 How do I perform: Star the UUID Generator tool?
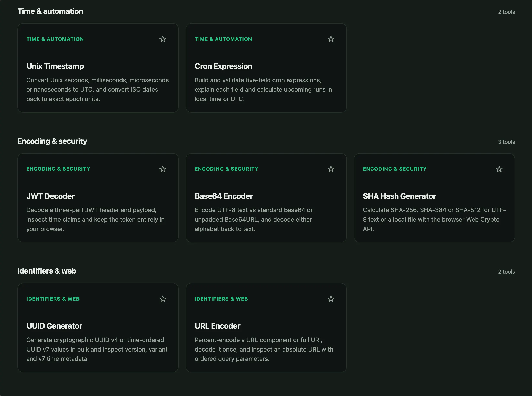163,299
